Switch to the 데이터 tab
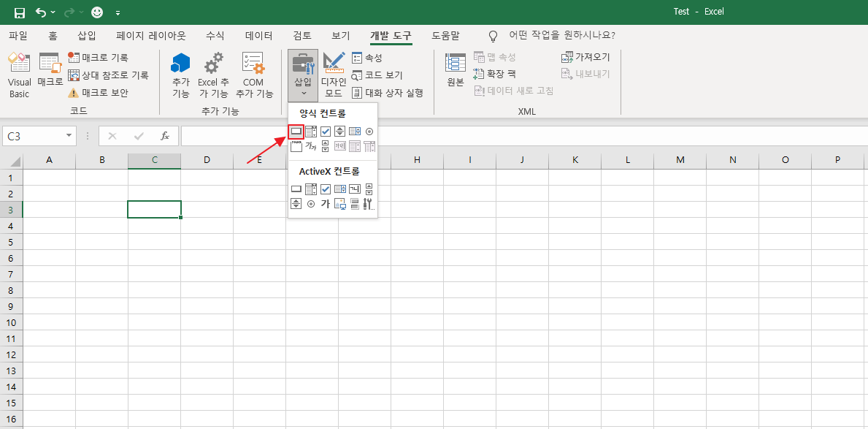The image size is (868, 429). pyautogui.click(x=258, y=36)
